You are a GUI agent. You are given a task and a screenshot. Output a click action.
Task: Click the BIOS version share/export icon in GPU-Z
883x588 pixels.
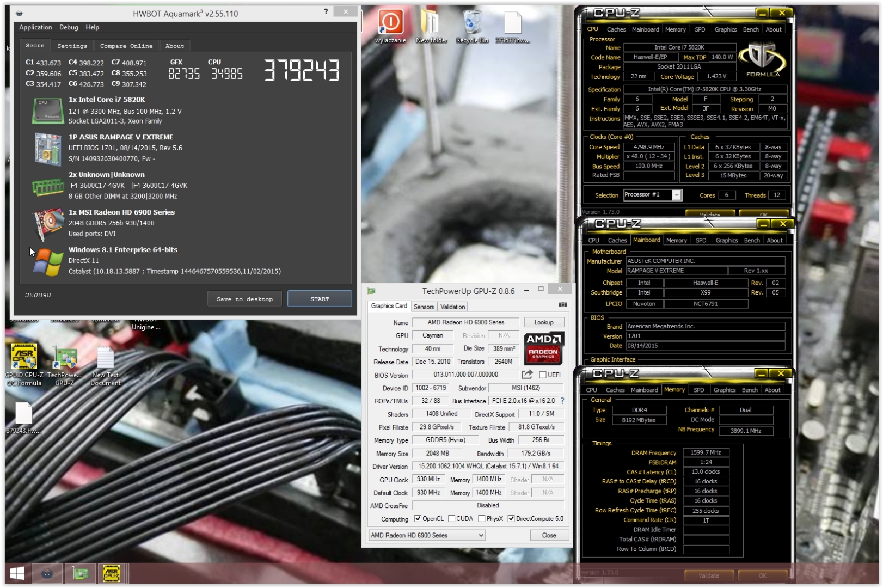click(527, 375)
